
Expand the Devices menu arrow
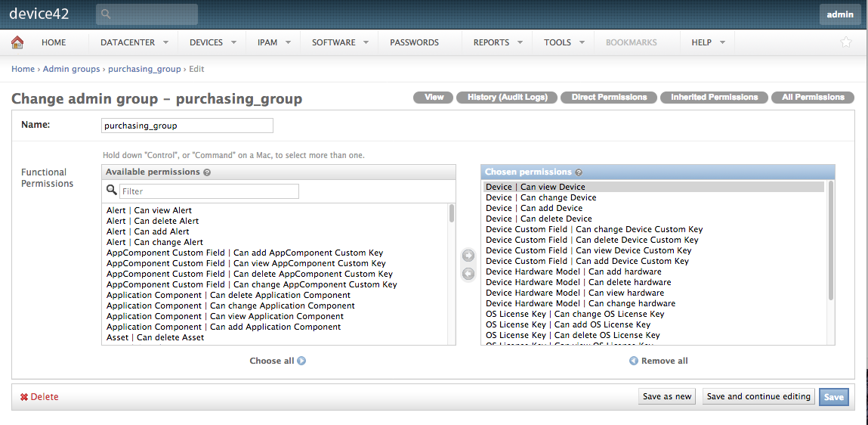pos(233,42)
